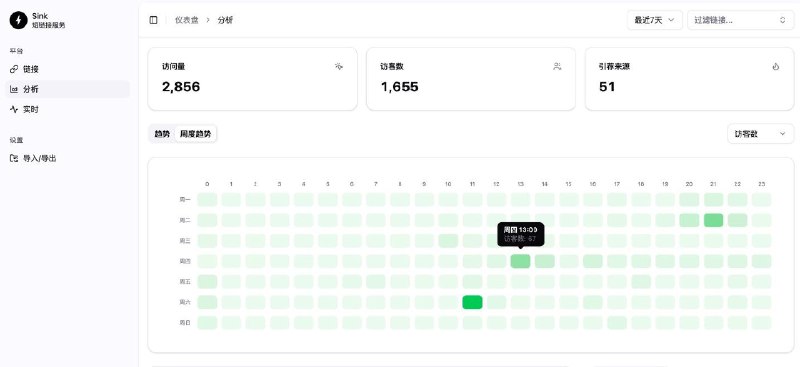Click the 仪表盘 breadcrumb link
Viewport: 800px width, 367px height.
click(x=187, y=20)
